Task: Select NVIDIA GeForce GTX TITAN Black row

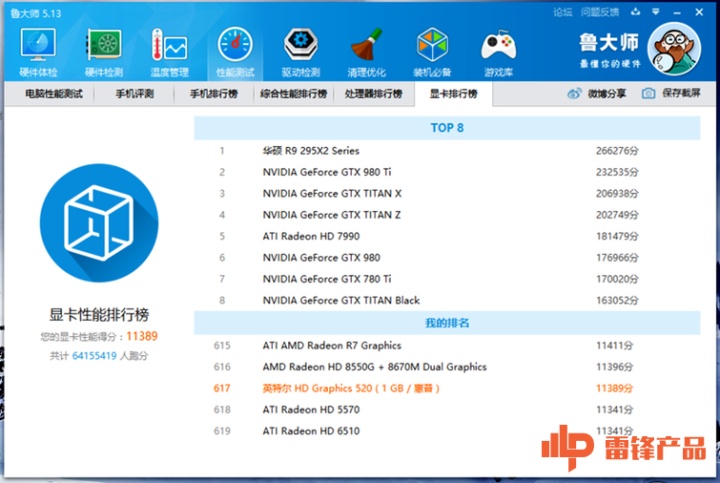Action: coord(447,300)
